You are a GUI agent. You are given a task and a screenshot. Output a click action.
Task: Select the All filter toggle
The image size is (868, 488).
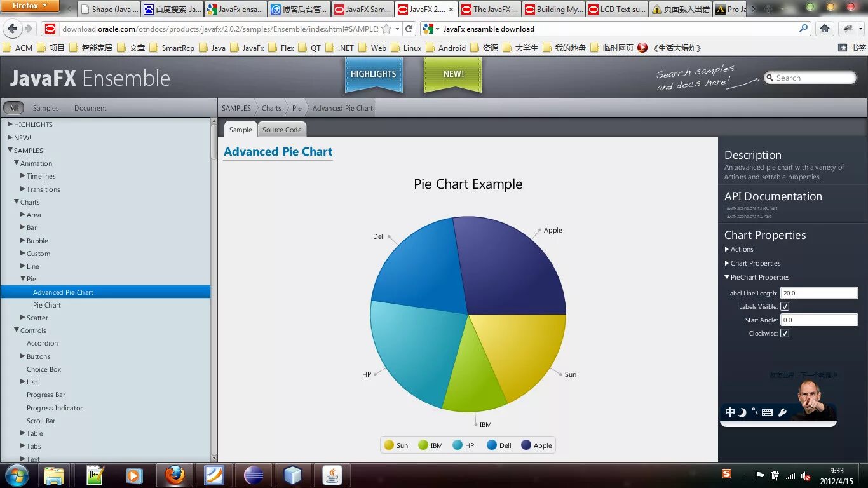[13, 108]
